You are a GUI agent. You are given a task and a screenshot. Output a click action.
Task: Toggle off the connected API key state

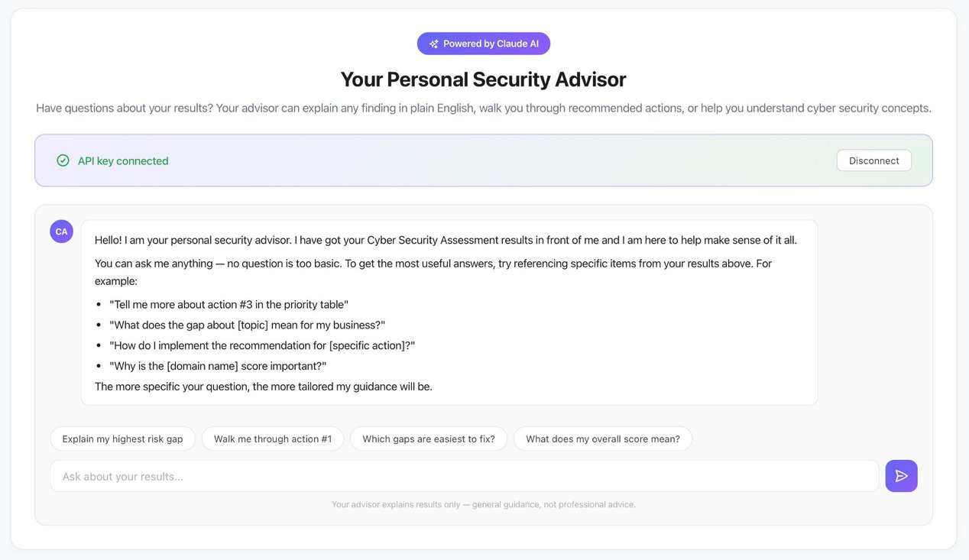pos(873,160)
